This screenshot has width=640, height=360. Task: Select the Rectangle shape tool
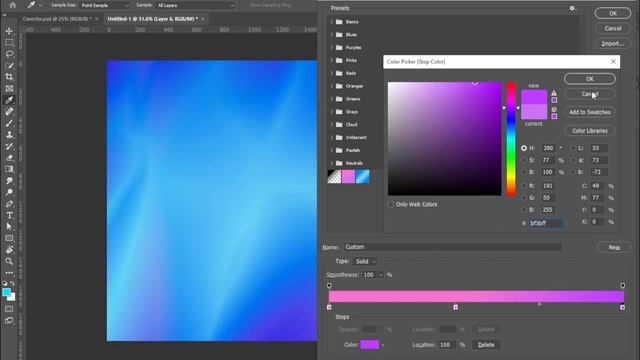coord(9,238)
